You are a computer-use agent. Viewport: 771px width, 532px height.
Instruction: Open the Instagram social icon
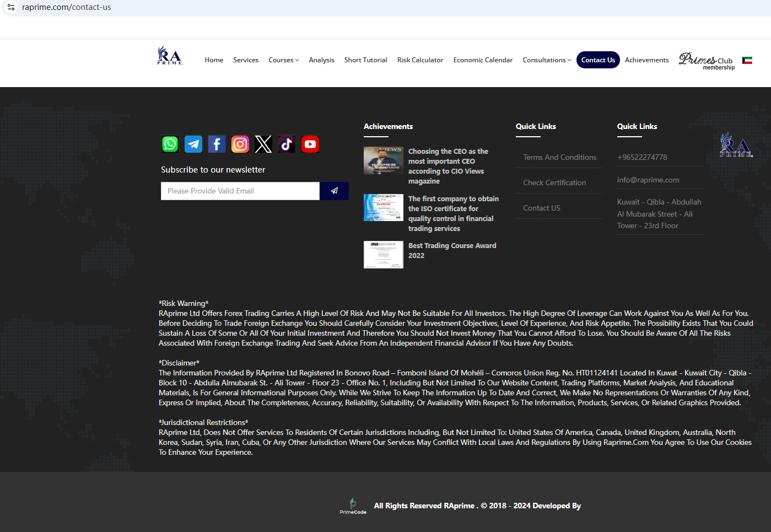[240, 144]
